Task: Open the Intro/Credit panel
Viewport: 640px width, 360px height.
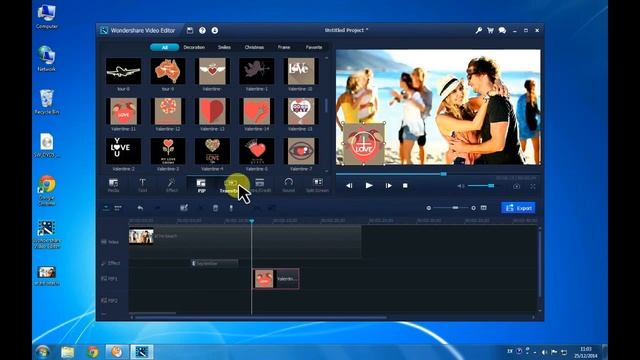Action: (260, 185)
